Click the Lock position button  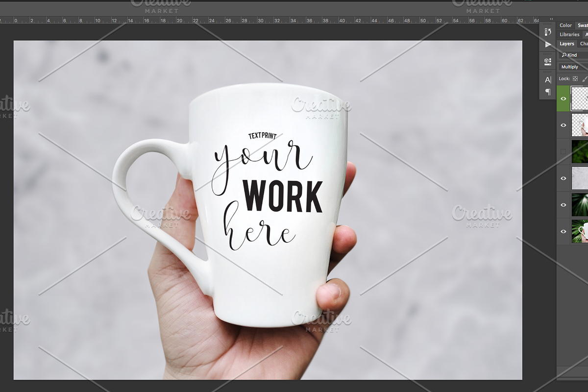pos(587,79)
